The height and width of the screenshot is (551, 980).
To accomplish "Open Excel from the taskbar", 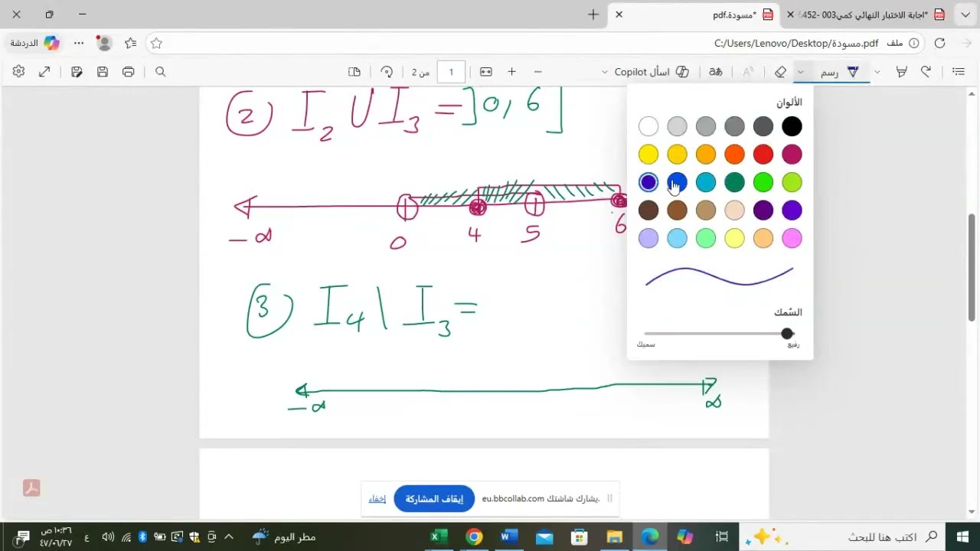I will click(439, 537).
